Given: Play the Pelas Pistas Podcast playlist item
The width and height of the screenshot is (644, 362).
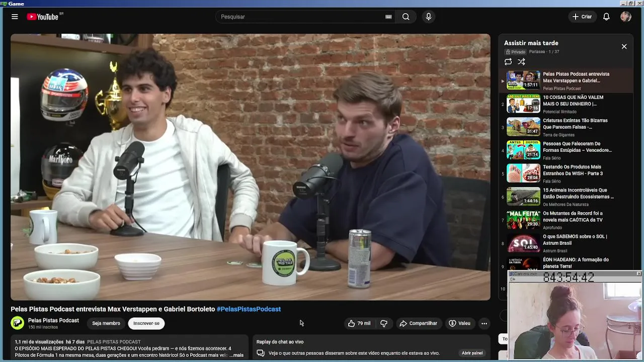Looking at the screenshot, I should point(566,80).
